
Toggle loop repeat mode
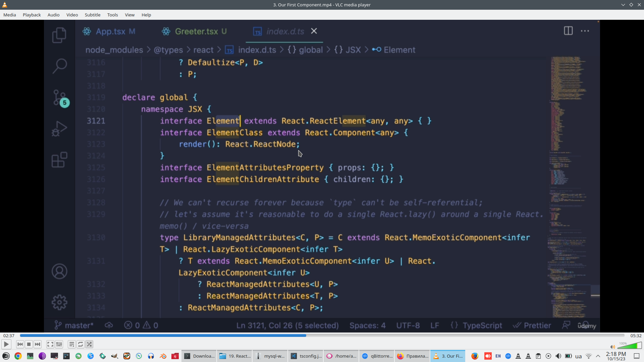coord(80,344)
